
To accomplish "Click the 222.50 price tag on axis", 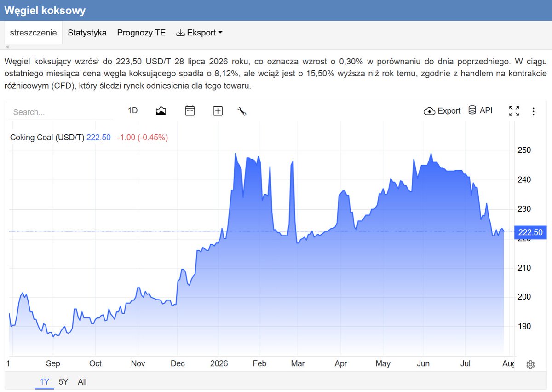I will [531, 232].
